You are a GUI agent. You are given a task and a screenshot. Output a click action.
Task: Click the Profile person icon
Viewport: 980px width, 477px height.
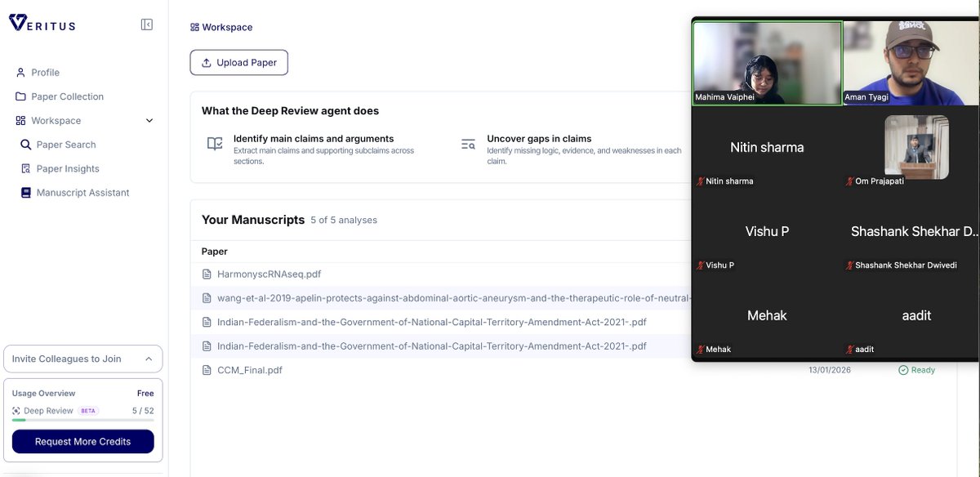pos(20,73)
